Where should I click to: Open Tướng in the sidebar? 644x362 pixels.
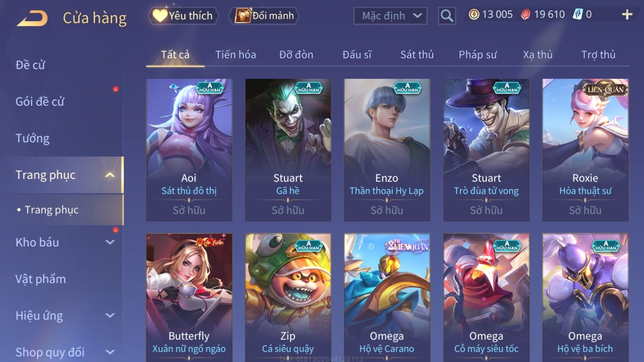[x=32, y=138]
